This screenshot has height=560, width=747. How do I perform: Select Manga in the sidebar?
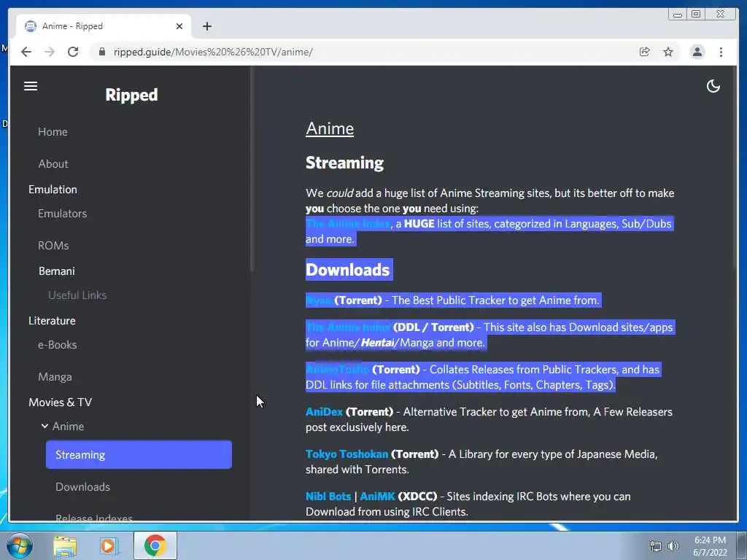[55, 377]
